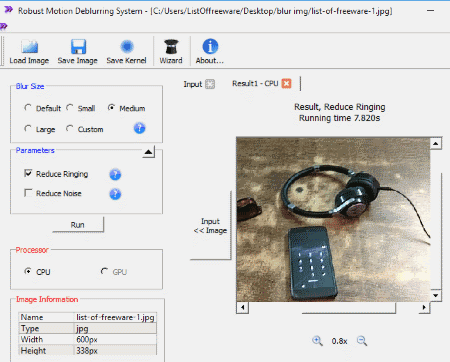Click the list-of-freeware-1.jpg name cell

[x=115, y=317]
